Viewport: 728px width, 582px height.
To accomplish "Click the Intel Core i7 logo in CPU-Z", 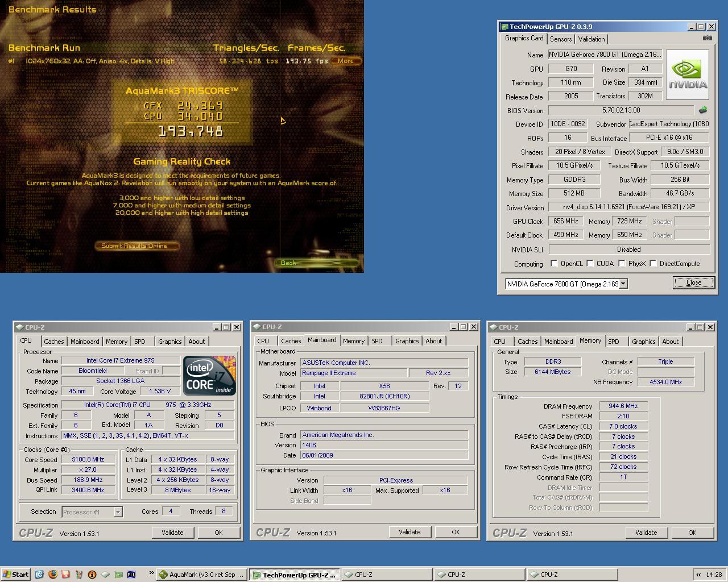I will point(209,376).
